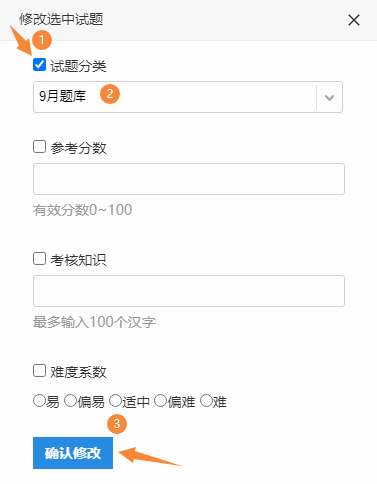Pick the 适中 difficulty radio
377x484 pixels.
pyautogui.click(x=115, y=401)
